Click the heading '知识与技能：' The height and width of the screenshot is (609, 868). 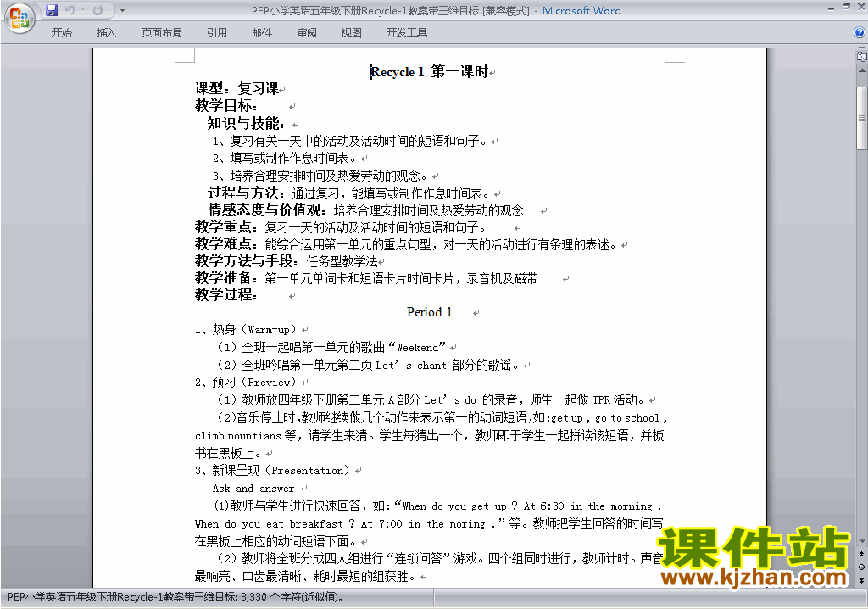pos(247,123)
